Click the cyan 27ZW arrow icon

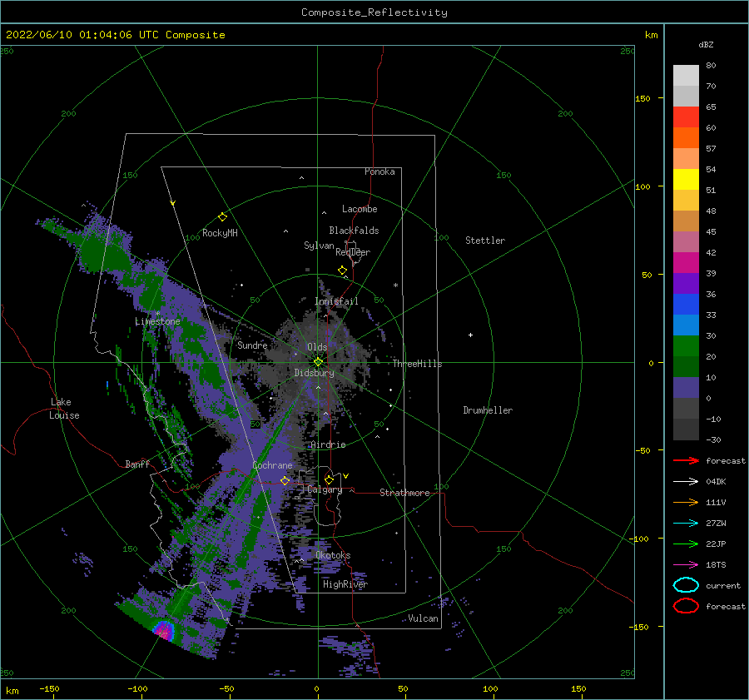(686, 524)
